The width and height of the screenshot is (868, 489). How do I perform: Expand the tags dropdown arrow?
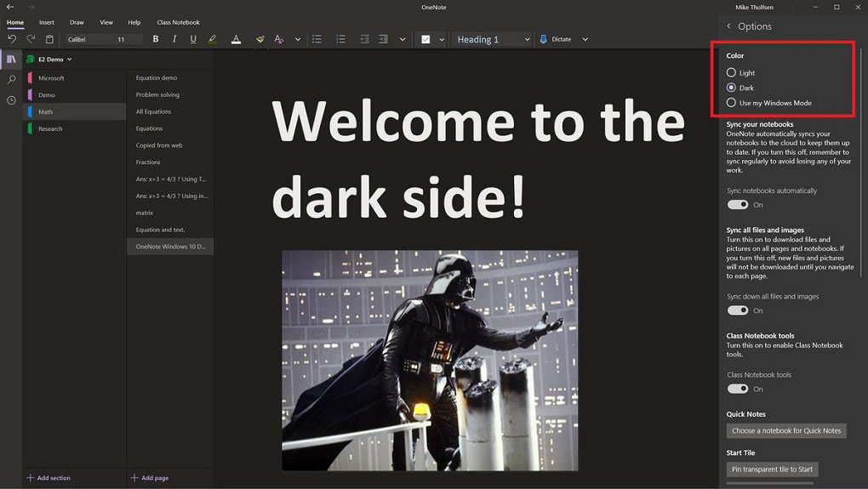coord(442,39)
